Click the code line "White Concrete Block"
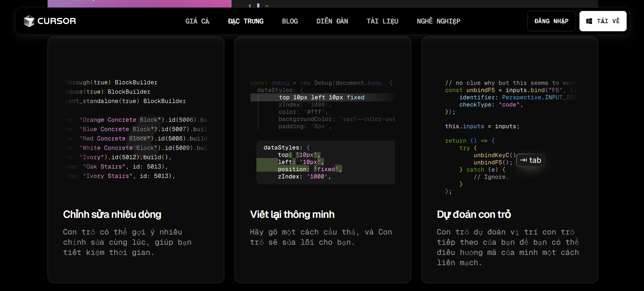 tap(137, 148)
